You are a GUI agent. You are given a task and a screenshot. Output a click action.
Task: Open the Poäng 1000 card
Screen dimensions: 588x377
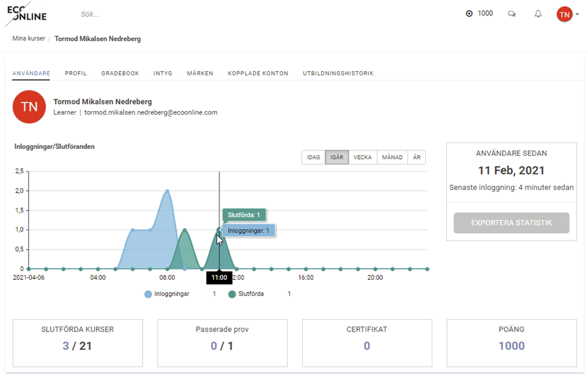pos(511,343)
